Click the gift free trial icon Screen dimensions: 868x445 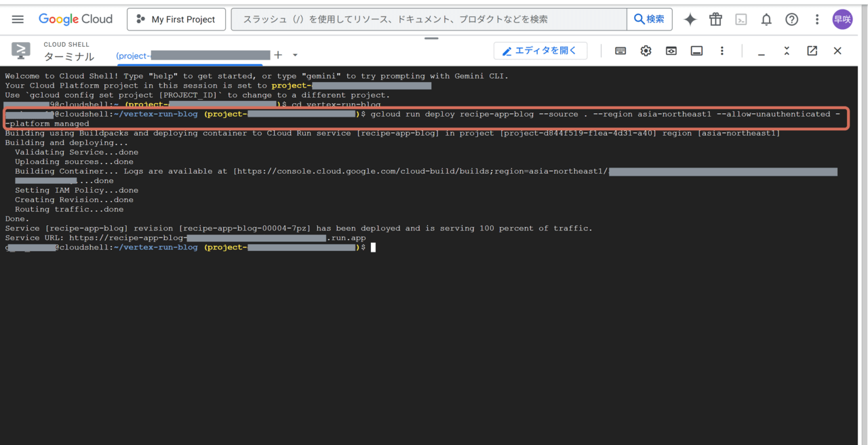point(715,20)
